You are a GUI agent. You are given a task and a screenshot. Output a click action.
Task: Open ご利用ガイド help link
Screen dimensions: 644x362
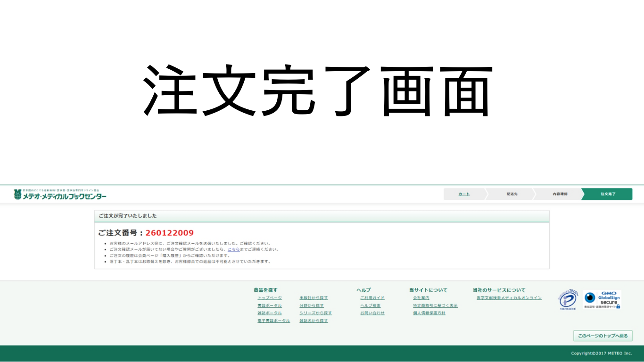(x=372, y=298)
